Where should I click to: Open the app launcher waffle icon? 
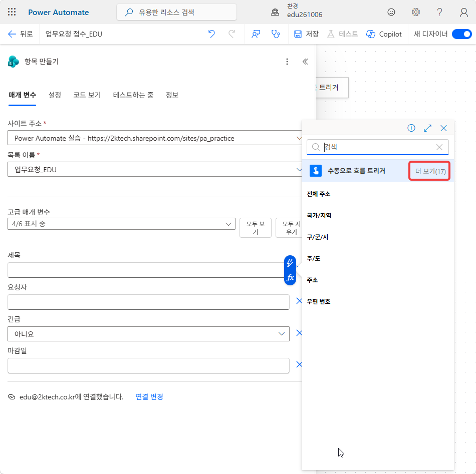[12, 12]
